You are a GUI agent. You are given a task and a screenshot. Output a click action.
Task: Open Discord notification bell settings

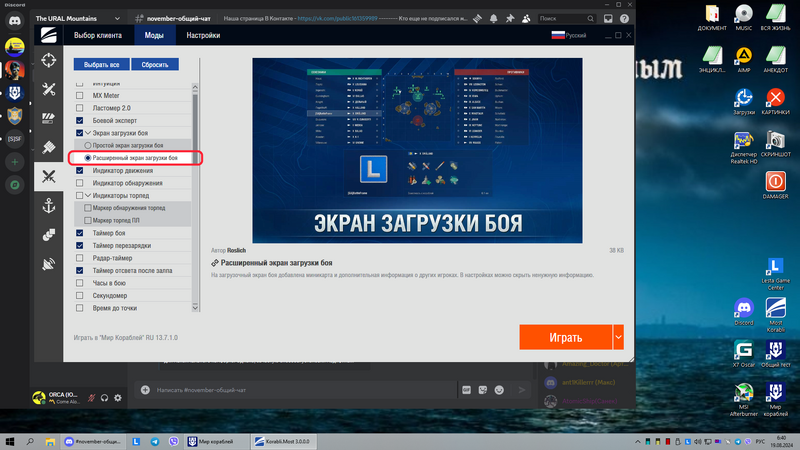pyautogui.click(x=493, y=18)
